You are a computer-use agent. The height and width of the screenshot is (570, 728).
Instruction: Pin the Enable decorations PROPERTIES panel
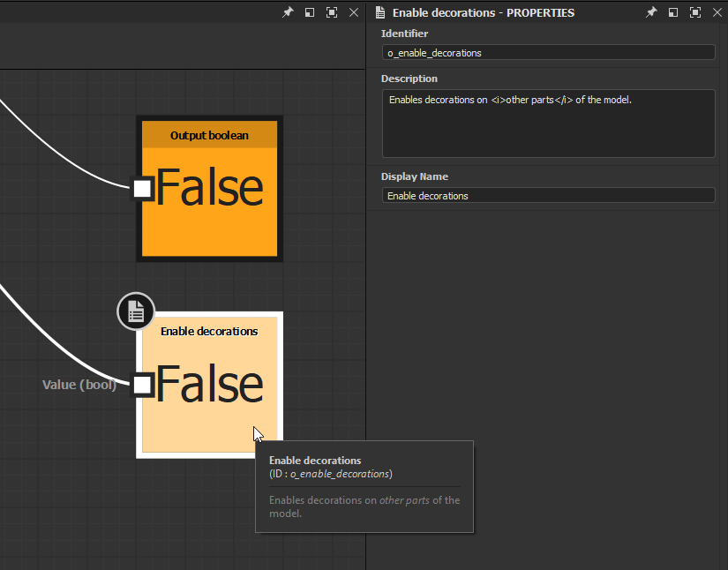click(651, 12)
